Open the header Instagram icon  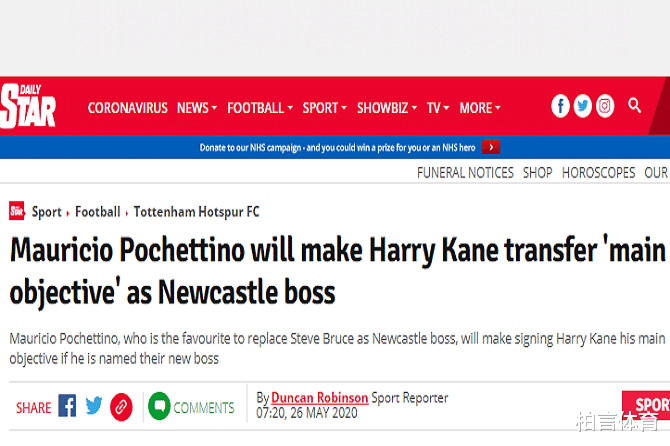pos(605,106)
